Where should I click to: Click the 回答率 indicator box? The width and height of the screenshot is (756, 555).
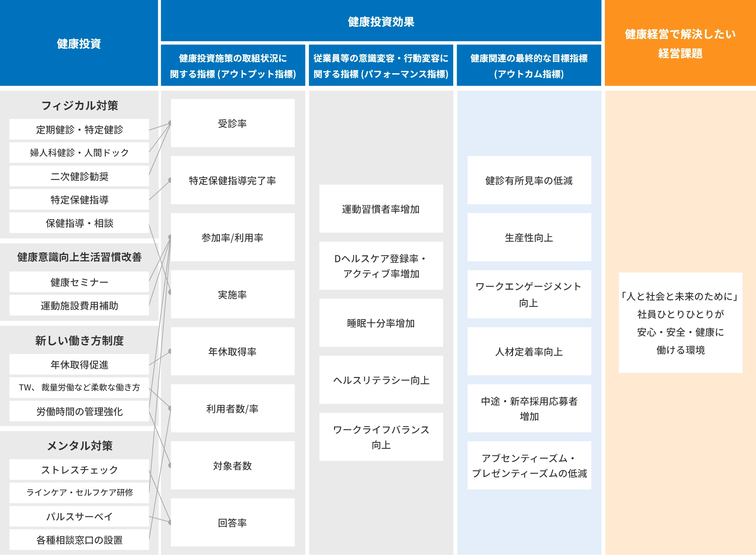233,523
